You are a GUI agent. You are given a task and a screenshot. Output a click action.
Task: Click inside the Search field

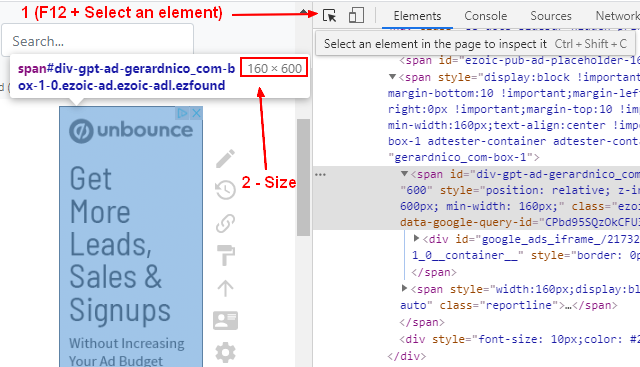tap(98, 41)
